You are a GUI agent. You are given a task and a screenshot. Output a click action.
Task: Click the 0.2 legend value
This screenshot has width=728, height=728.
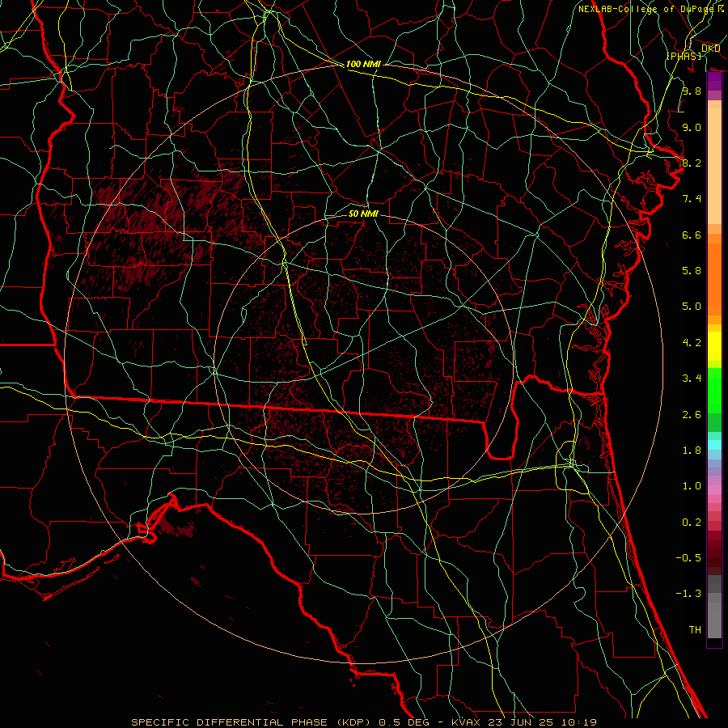pos(692,523)
